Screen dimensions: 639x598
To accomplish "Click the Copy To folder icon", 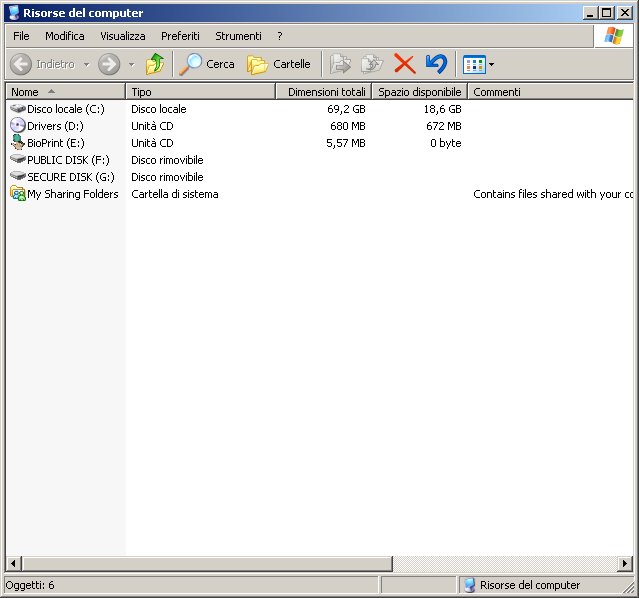I will click(372, 64).
